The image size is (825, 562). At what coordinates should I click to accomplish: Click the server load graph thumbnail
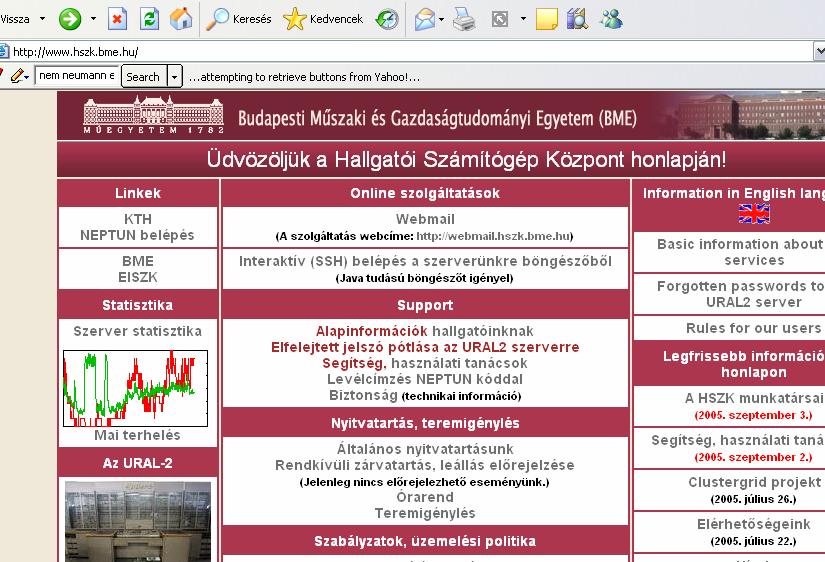(135, 388)
